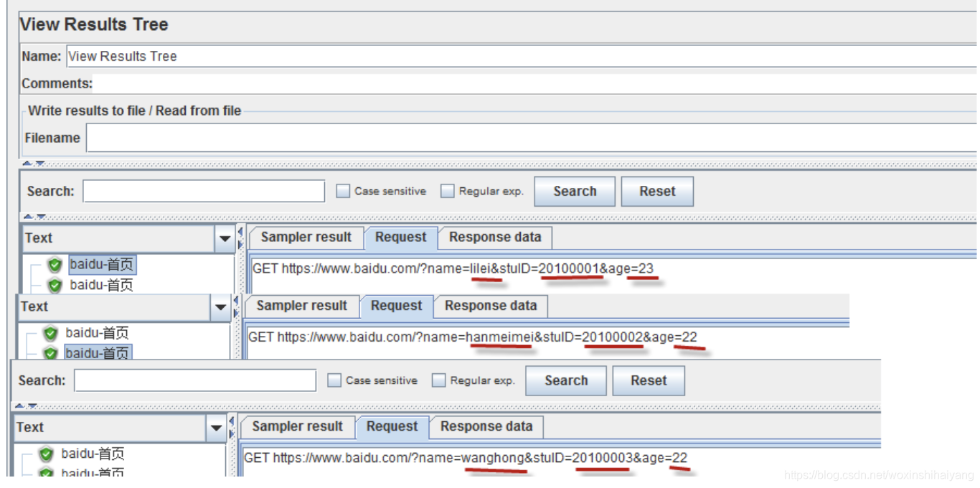Select the fully visible baidu-首页 row in the wanghong panel
Screen dimensions: 980x488
coord(93,454)
